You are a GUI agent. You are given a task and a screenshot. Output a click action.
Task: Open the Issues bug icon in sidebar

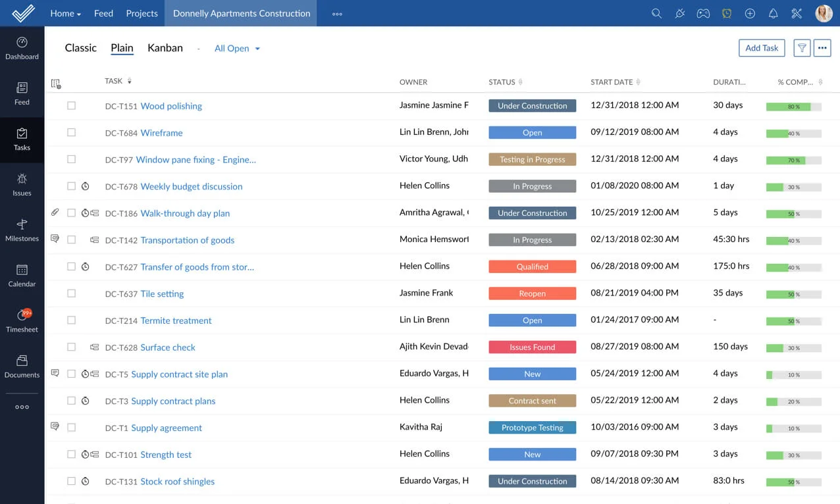22,184
